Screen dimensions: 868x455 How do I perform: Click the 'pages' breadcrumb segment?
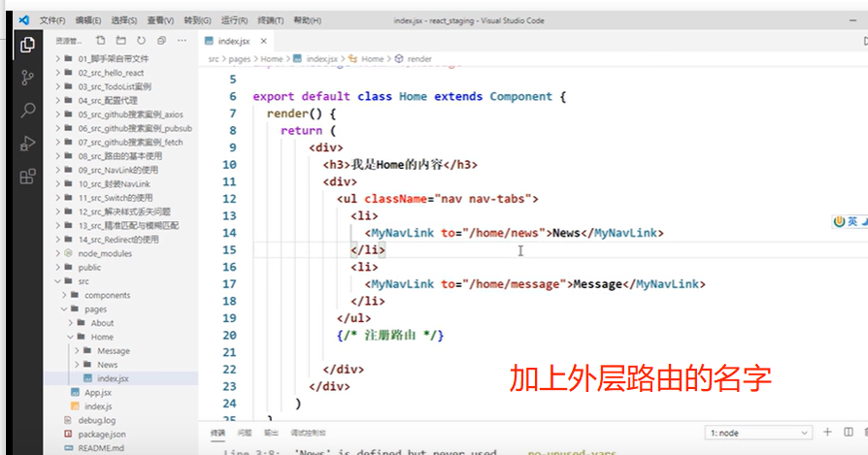(239, 58)
